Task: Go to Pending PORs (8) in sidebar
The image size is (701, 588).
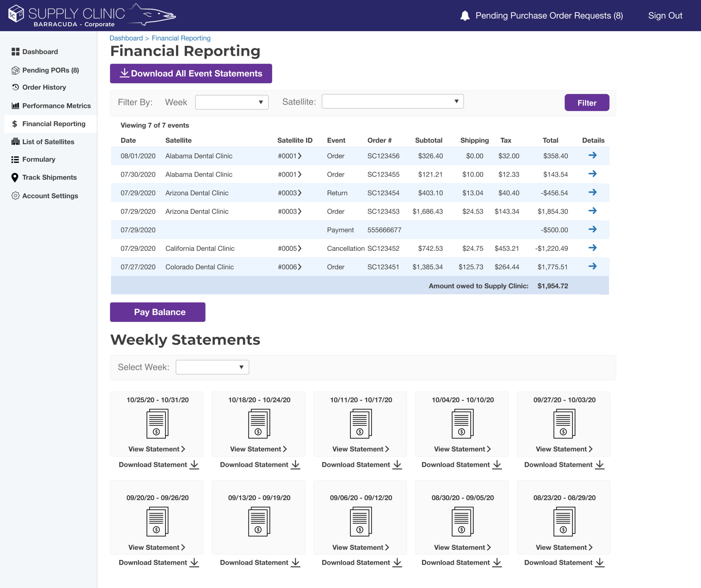Action: [x=50, y=70]
